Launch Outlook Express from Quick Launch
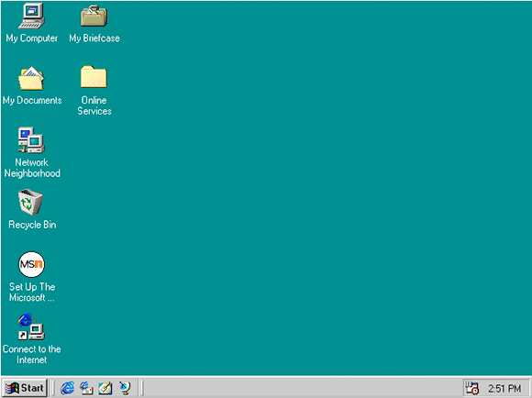Image resolution: width=532 pixels, height=398 pixels. tap(86, 388)
